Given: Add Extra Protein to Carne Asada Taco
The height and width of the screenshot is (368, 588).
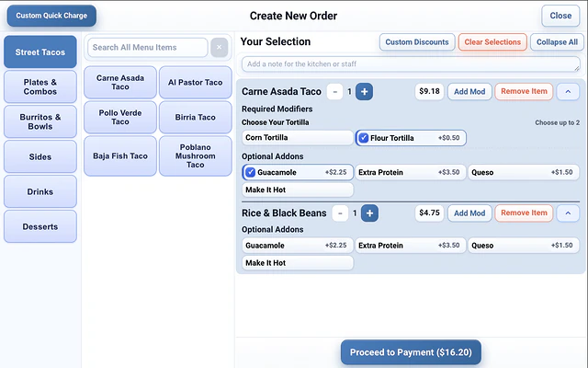Looking at the screenshot, I should pyautogui.click(x=411, y=172).
